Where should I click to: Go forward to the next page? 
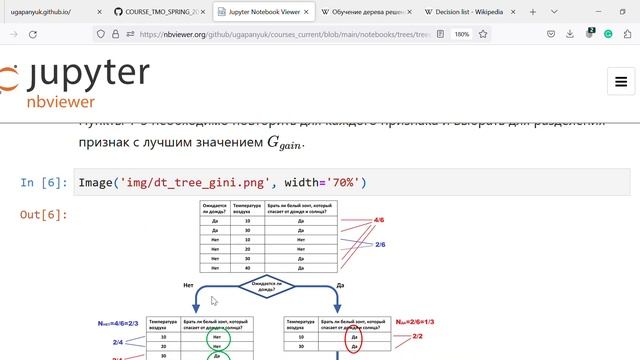[14, 34]
